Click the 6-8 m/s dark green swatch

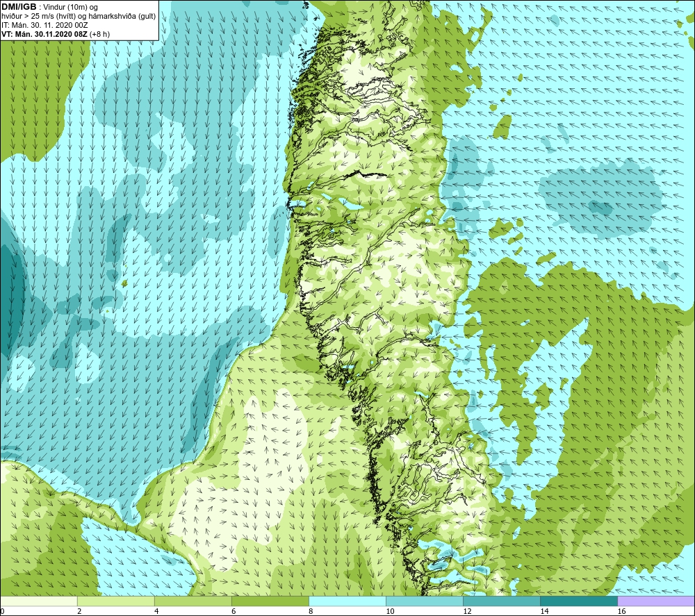point(270,601)
